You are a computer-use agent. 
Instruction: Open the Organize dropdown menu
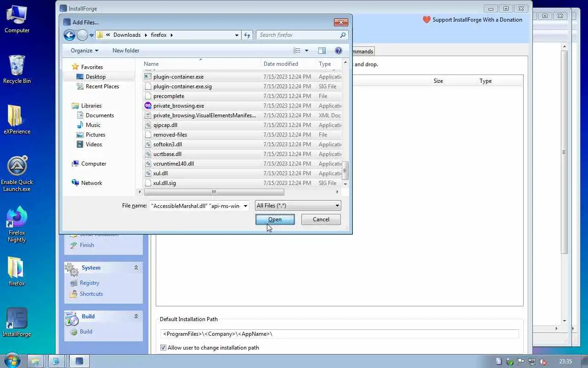tap(85, 51)
